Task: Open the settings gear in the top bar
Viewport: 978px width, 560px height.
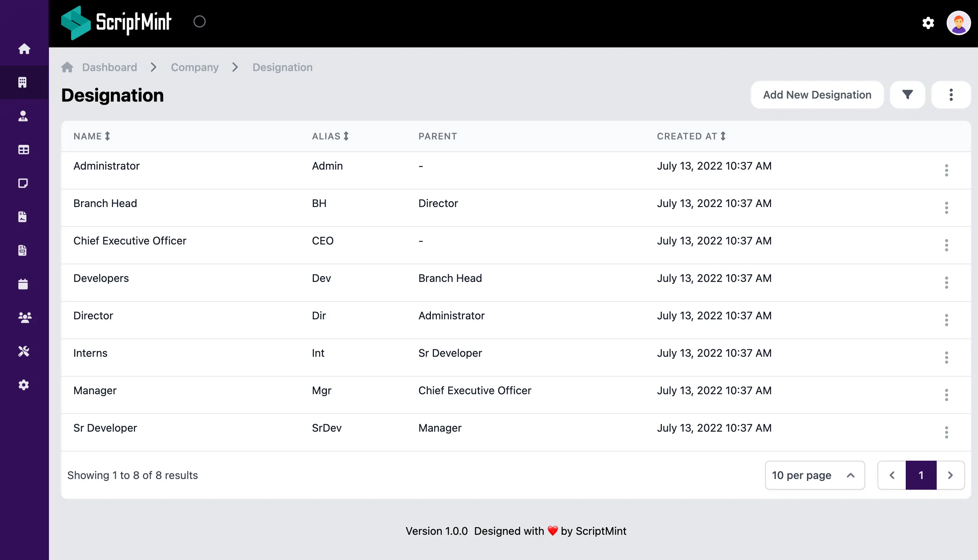Action: click(x=928, y=23)
